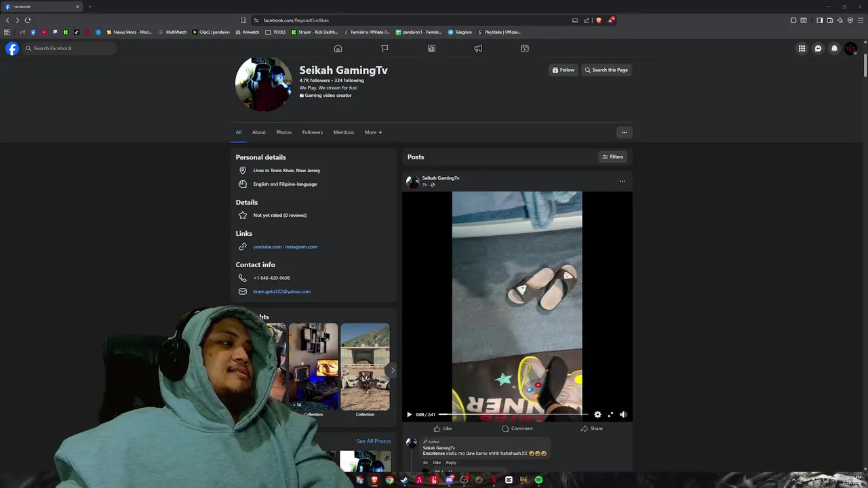Open the Ad Center megaphone icon

click(478, 48)
